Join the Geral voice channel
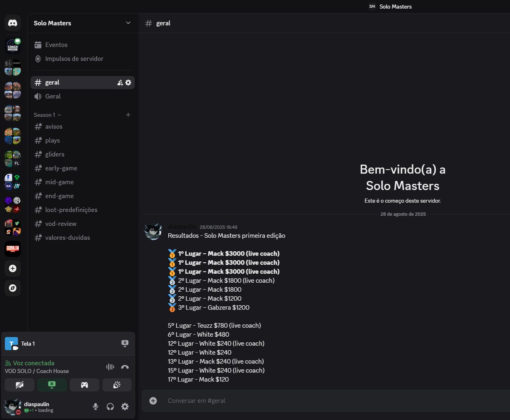Image resolution: width=510 pixels, height=420 pixels. click(82, 96)
